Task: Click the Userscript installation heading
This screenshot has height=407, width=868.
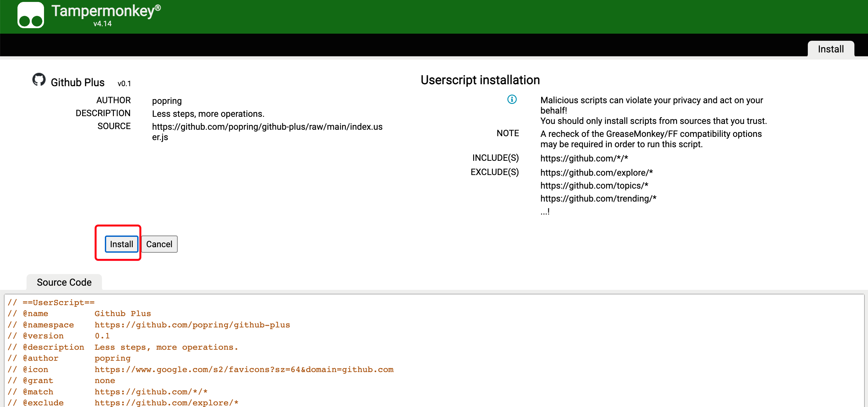Action: (x=480, y=80)
